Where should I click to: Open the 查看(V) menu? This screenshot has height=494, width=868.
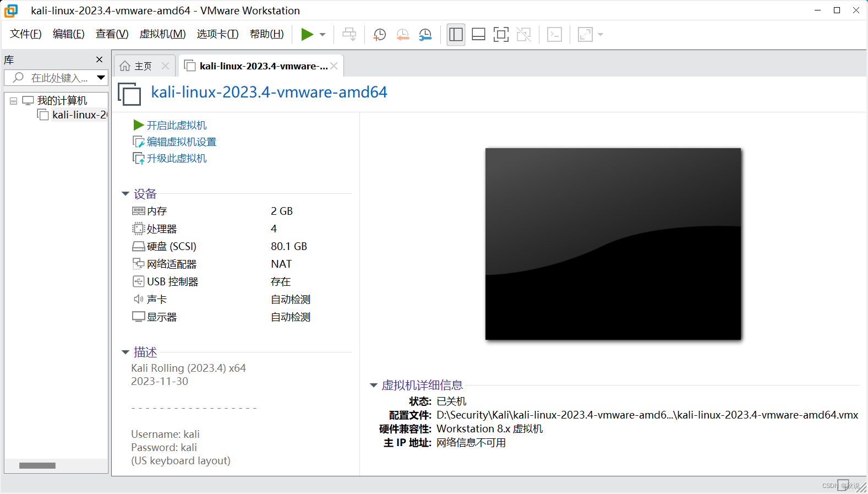[112, 34]
